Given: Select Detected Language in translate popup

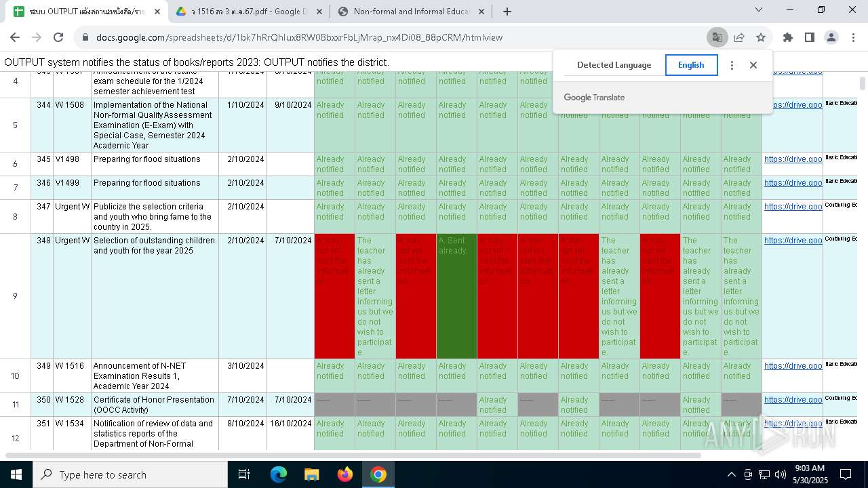Looking at the screenshot, I should [x=614, y=65].
